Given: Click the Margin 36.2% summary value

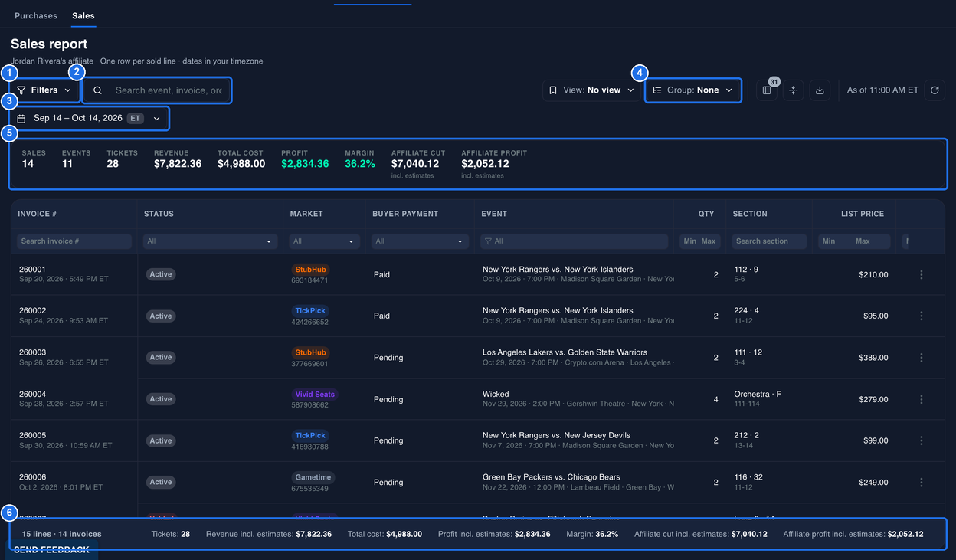Looking at the screenshot, I should click(x=360, y=164).
